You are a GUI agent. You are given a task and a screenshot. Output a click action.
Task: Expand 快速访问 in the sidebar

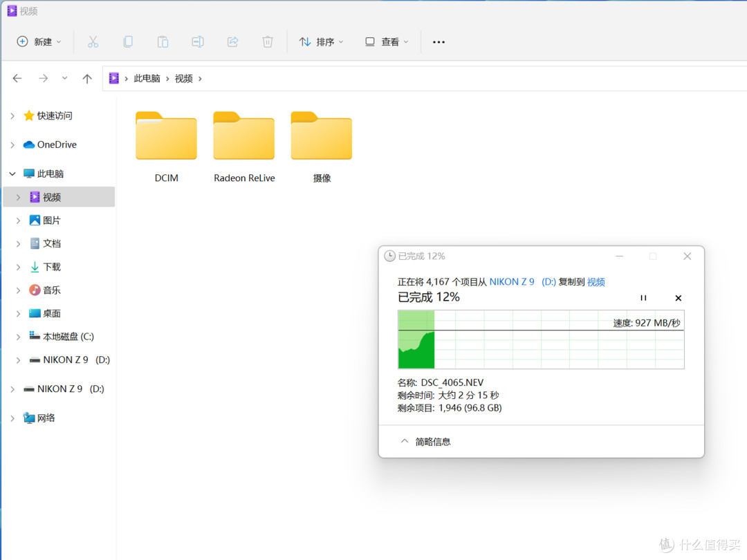tap(12, 115)
